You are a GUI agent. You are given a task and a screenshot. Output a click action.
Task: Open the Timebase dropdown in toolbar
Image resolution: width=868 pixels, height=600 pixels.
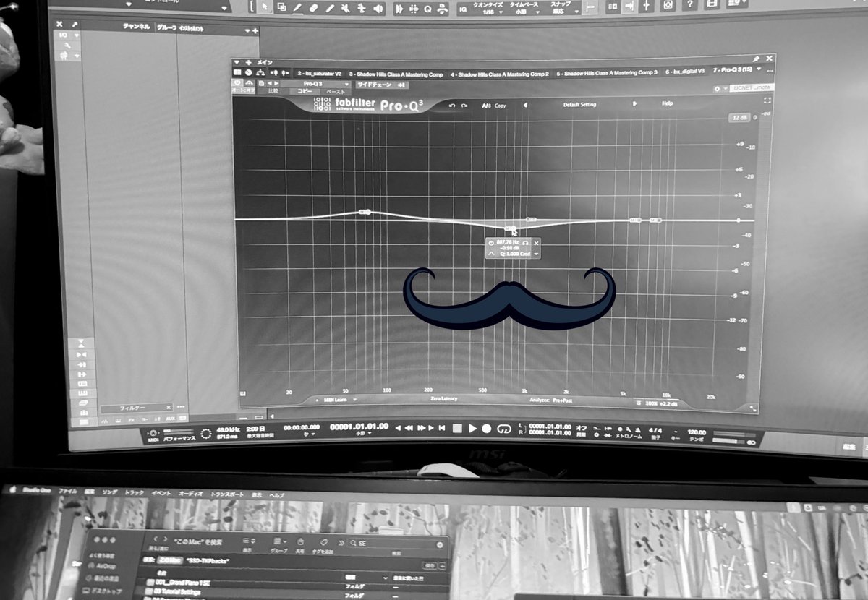coord(524,7)
